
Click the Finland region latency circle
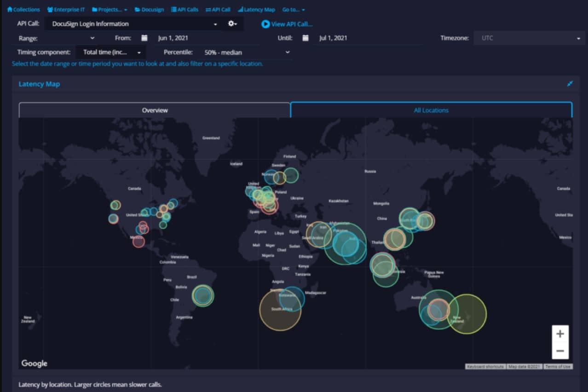tap(291, 175)
